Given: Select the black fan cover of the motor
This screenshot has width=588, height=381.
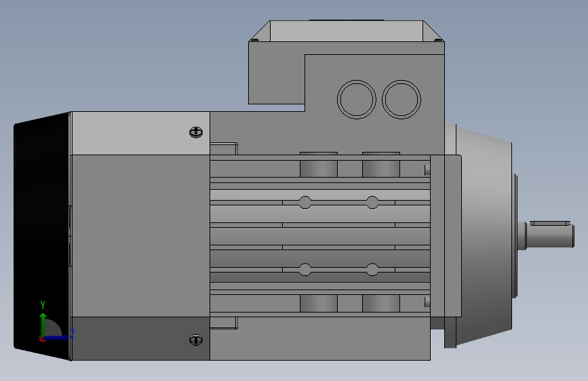Looking at the screenshot, I should [x=42, y=236].
